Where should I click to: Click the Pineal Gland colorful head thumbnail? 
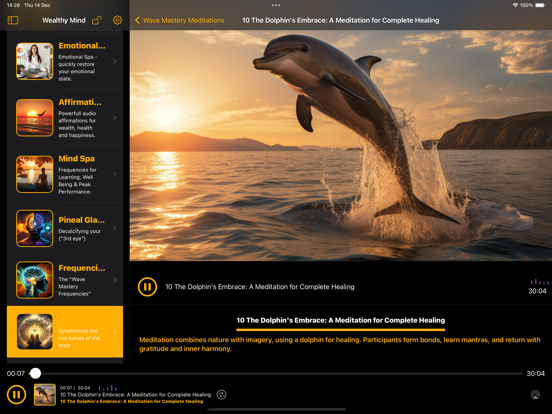pyautogui.click(x=34, y=228)
